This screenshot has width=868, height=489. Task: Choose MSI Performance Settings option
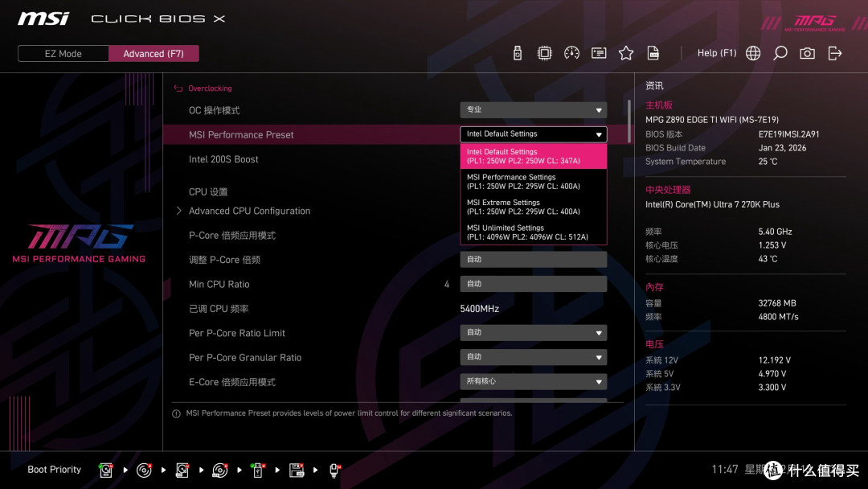(x=533, y=182)
